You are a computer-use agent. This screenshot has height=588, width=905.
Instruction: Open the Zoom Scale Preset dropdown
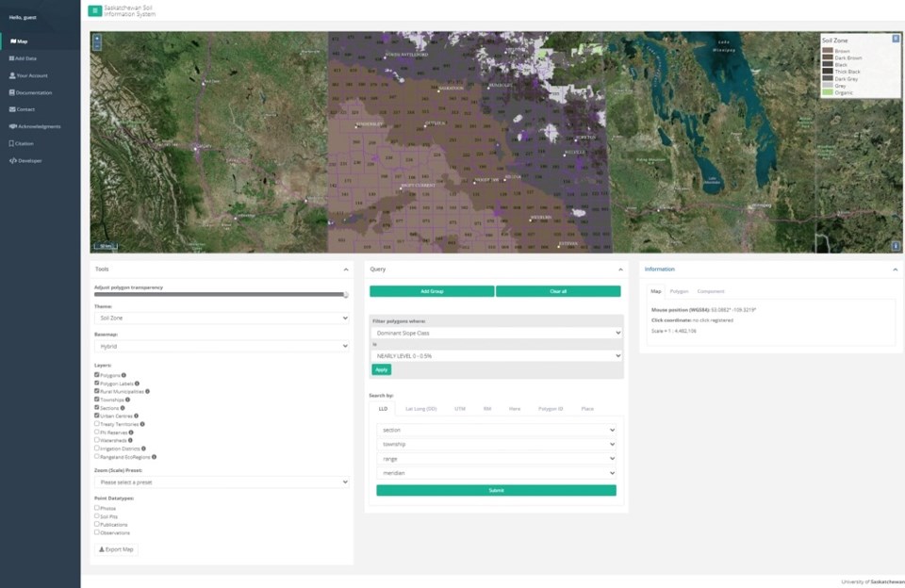(x=222, y=482)
